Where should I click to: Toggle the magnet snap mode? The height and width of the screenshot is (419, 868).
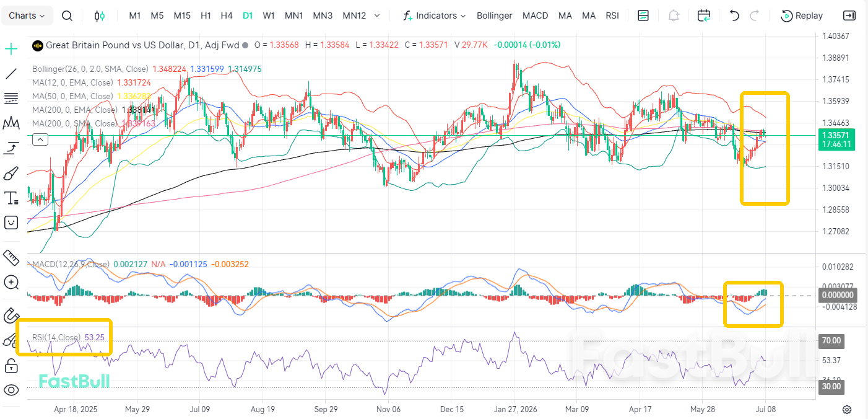tap(11, 315)
